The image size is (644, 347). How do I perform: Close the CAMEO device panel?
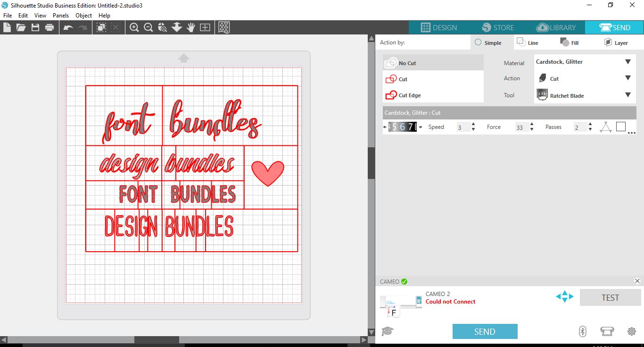pos(637,281)
